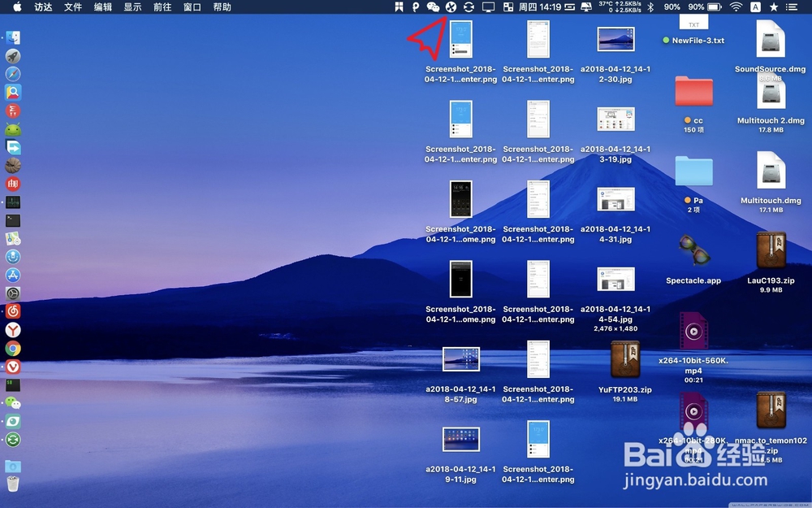Open the 显示 menu
Screen dimensions: 812x508
pyautogui.click(x=132, y=7)
